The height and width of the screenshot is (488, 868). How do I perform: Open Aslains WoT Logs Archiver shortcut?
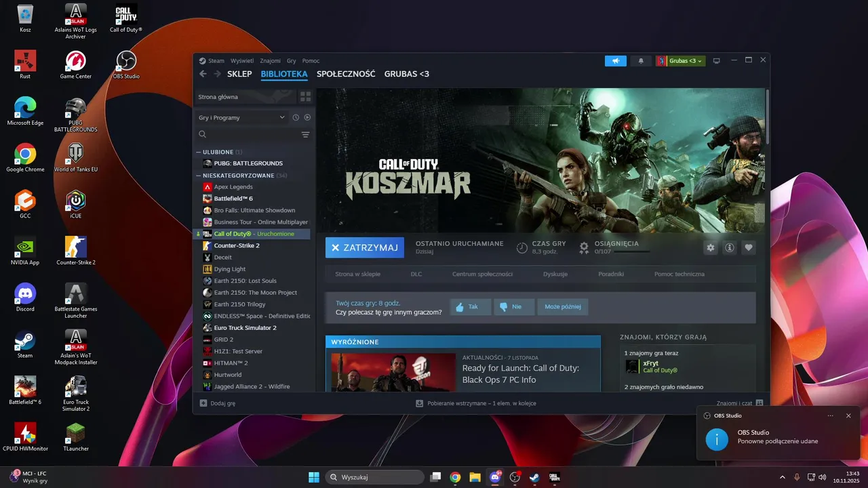click(75, 21)
